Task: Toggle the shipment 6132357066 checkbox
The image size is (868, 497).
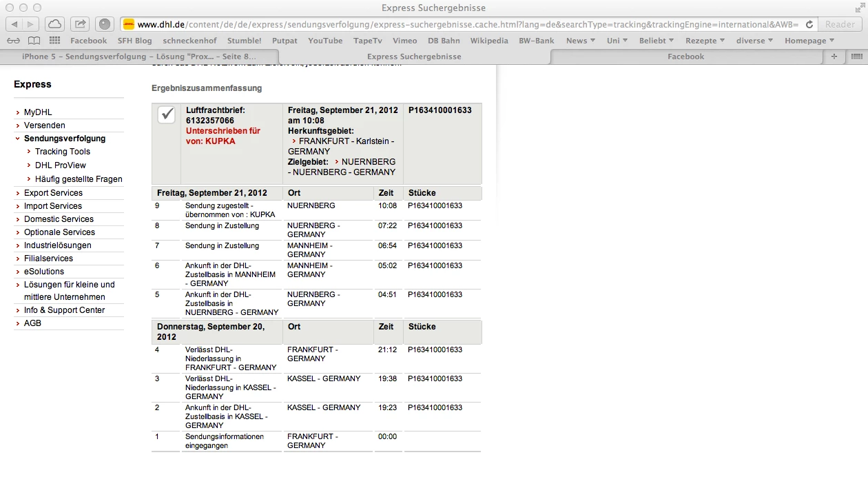Action: click(x=166, y=114)
